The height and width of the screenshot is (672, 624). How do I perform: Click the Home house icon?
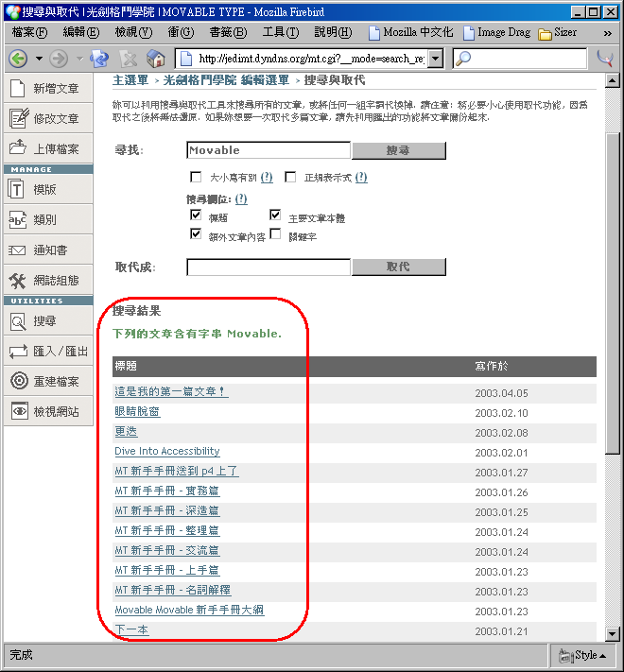tap(156, 59)
